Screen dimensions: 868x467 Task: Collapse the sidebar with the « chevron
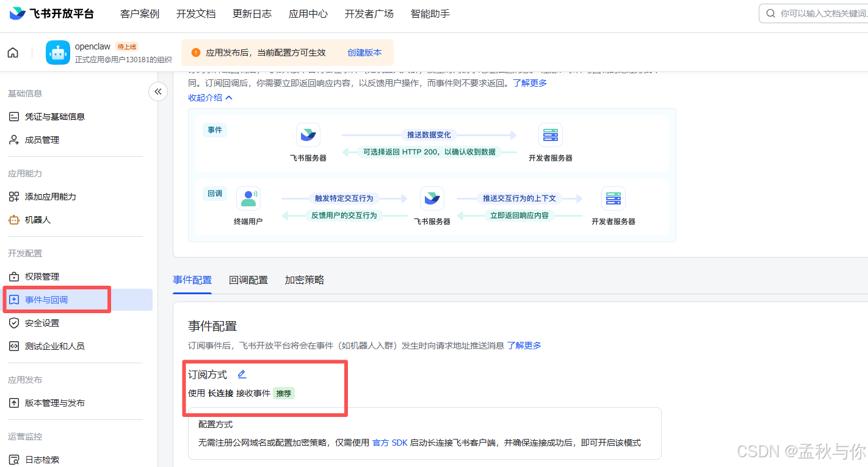(157, 91)
